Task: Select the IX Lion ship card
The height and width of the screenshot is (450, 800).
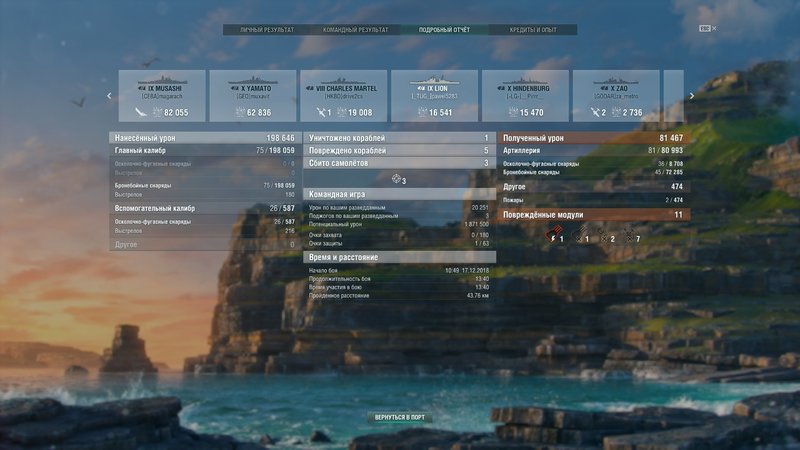Action: point(434,96)
